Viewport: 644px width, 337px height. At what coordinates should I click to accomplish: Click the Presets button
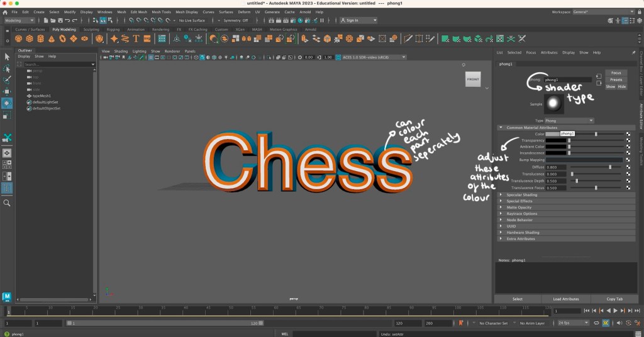coord(616,80)
